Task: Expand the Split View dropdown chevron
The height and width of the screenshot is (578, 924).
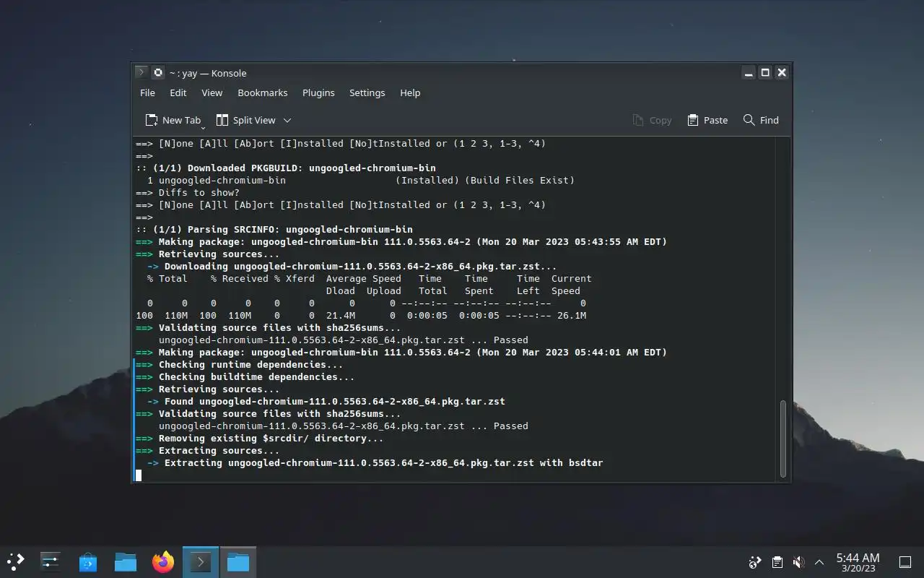Action: coord(287,120)
